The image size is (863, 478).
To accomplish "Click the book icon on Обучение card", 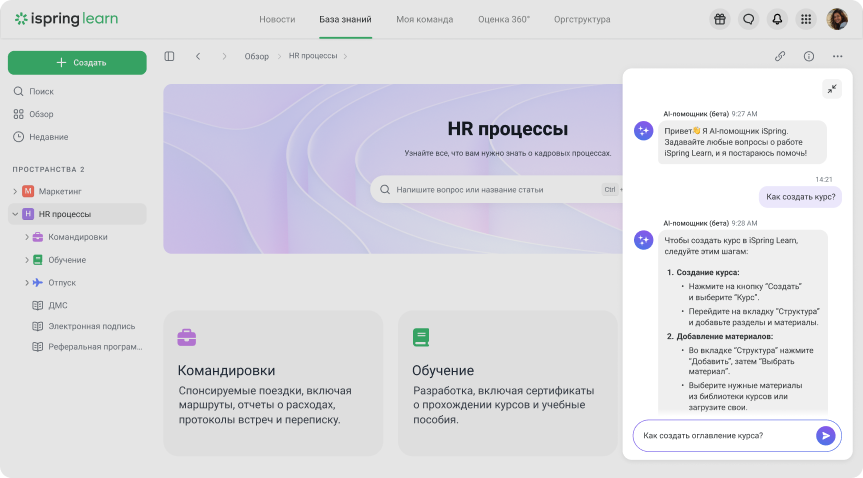I will 421,337.
